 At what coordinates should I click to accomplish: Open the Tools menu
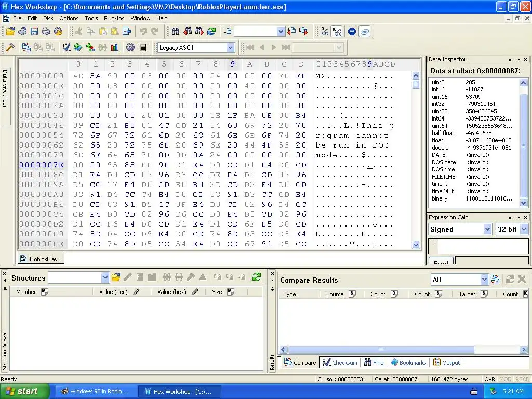pos(91,18)
